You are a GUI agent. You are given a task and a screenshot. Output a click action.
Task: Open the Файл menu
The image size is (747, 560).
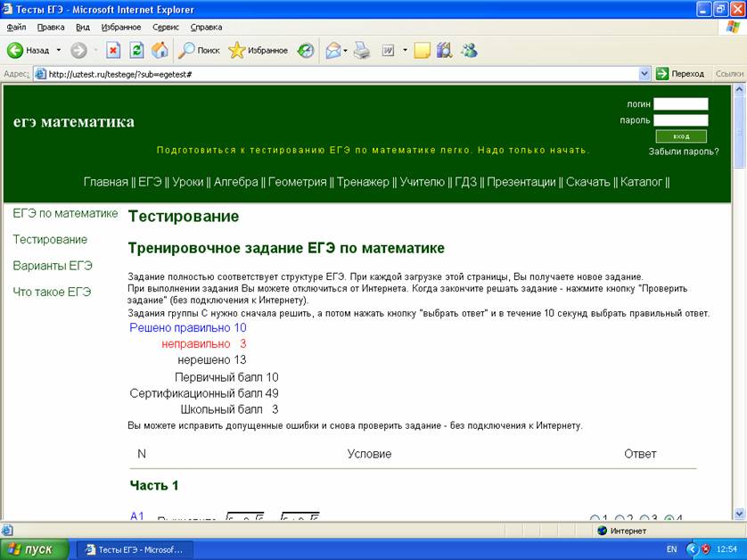click(16, 27)
